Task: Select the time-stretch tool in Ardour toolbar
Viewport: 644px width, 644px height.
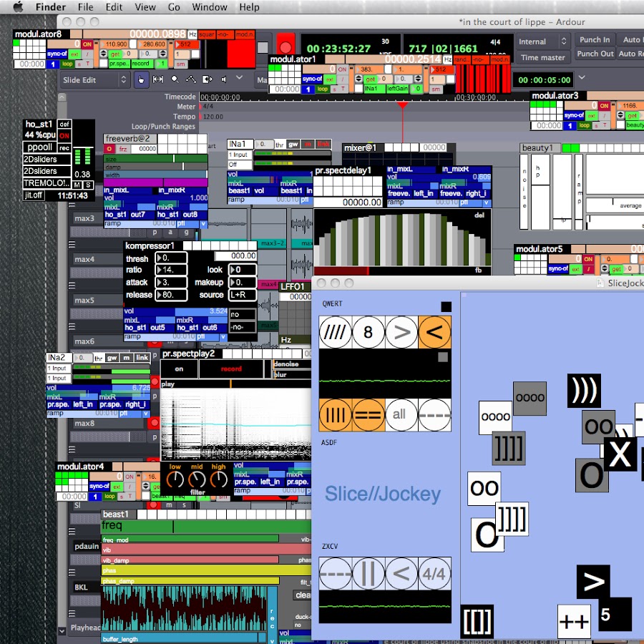Action: [208, 79]
